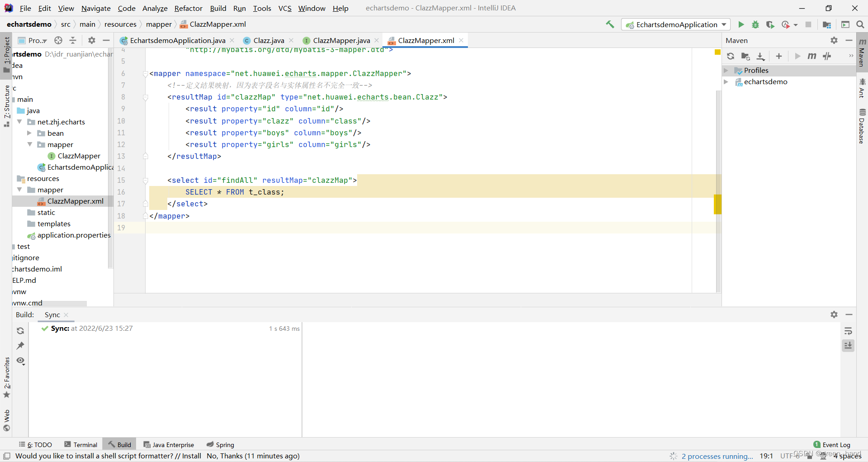Toggle soft-wrap in Build output panel

[849, 331]
